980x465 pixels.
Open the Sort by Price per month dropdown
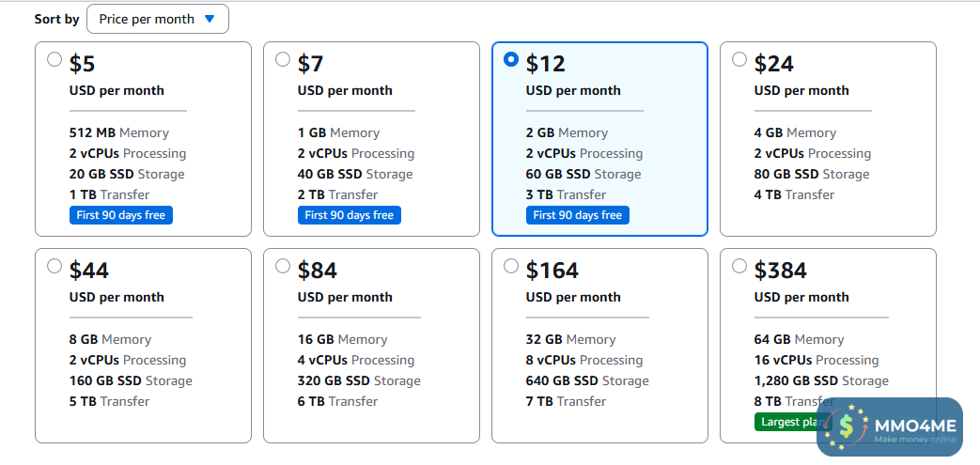pyautogui.click(x=157, y=19)
